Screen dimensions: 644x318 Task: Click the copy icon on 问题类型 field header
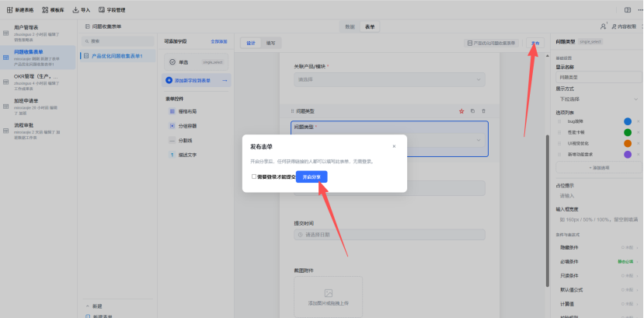472,111
